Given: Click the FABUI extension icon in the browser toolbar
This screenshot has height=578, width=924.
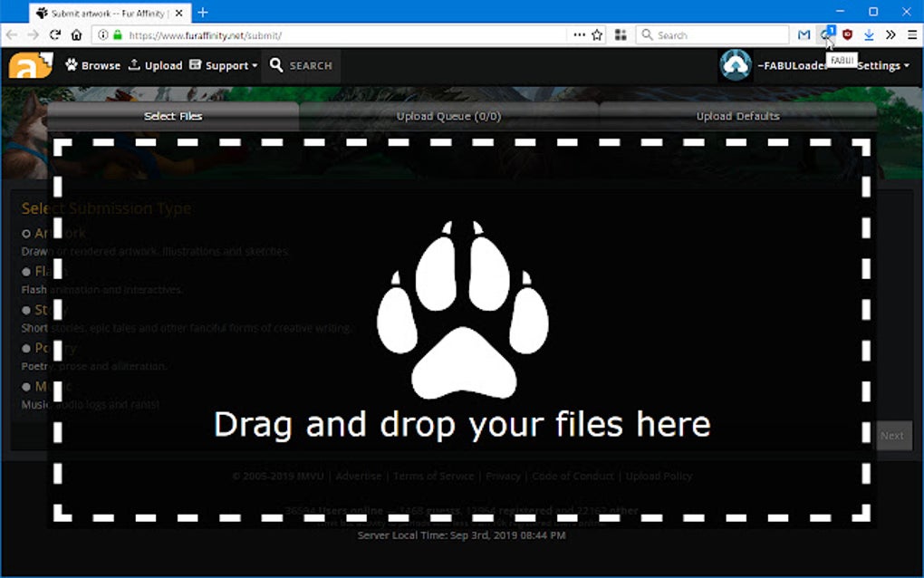Looking at the screenshot, I should pyautogui.click(x=825, y=34).
